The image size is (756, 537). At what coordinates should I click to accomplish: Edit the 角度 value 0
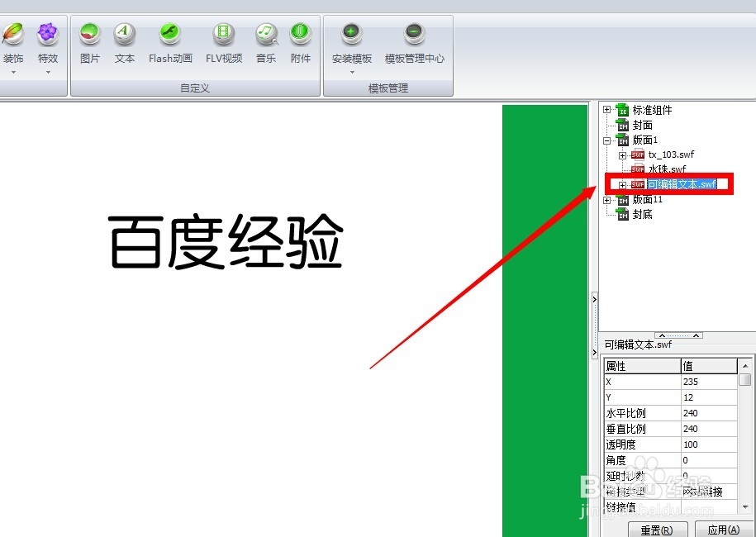709,460
